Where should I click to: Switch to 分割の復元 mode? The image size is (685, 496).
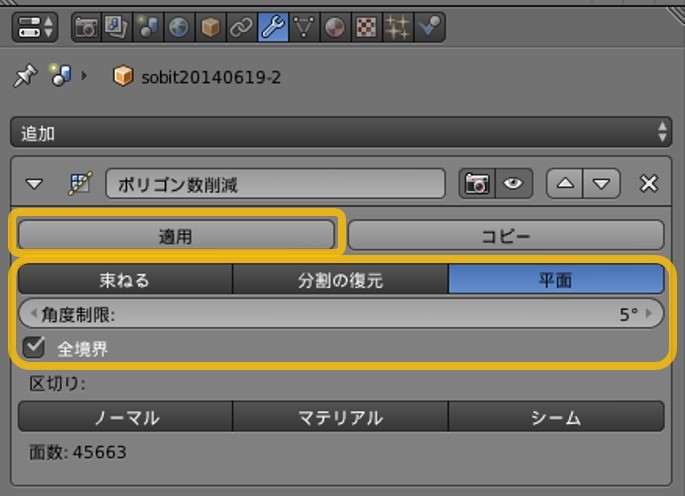tap(340, 280)
